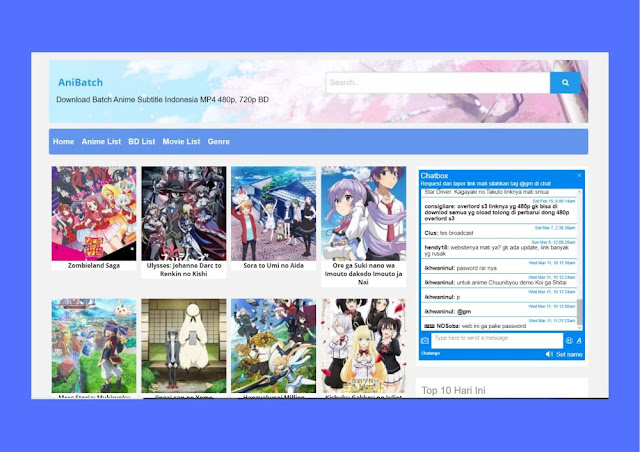Click ikhwaninul's 'pasword rar nya' message
The height and width of the screenshot is (452, 640).
[460, 268]
